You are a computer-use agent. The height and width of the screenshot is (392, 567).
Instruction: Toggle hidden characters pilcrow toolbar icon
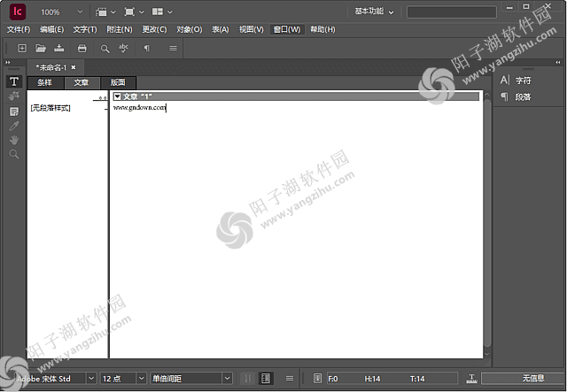[146, 48]
